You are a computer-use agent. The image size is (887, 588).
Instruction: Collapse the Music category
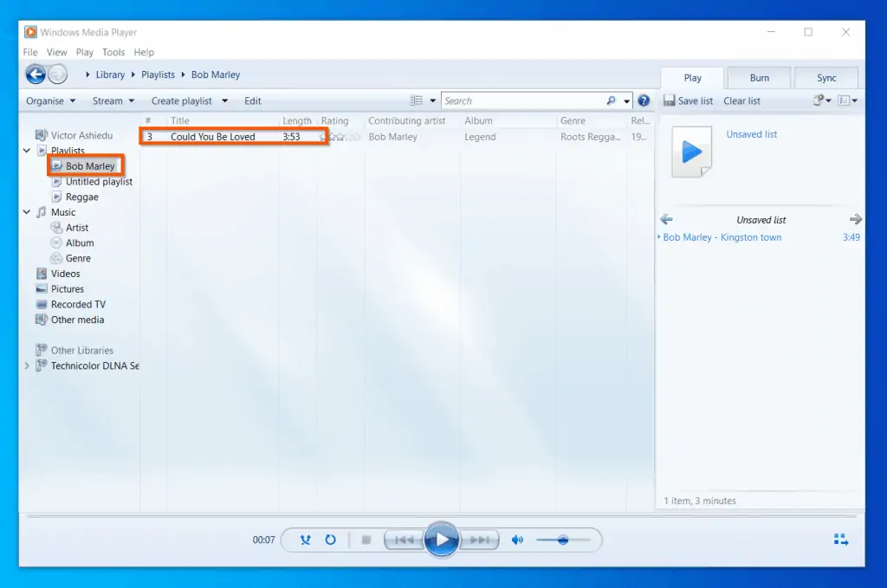(x=27, y=212)
